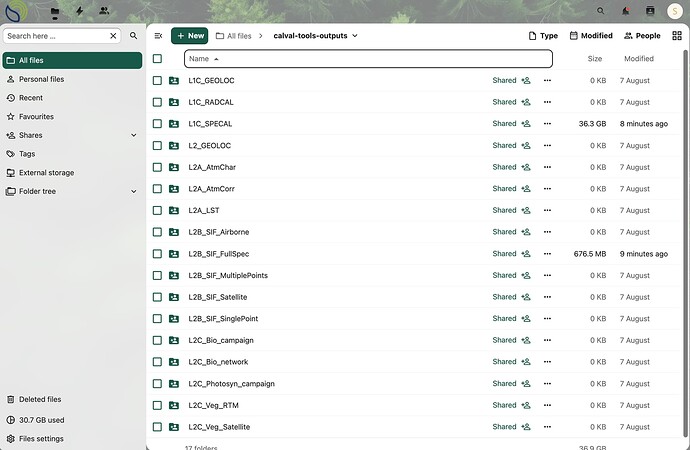Image resolution: width=690 pixels, height=450 pixels.
Task: Click the New button
Action: click(x=190, y=36)
